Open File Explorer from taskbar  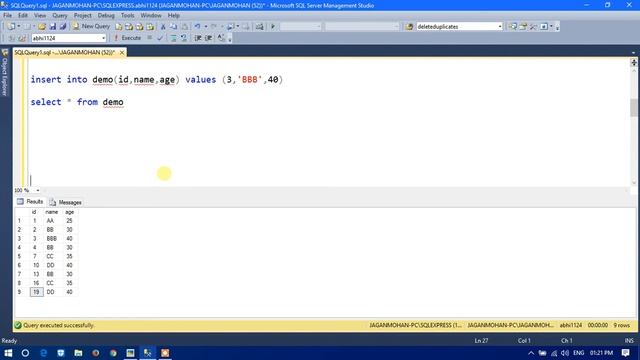tap(78, 353)
